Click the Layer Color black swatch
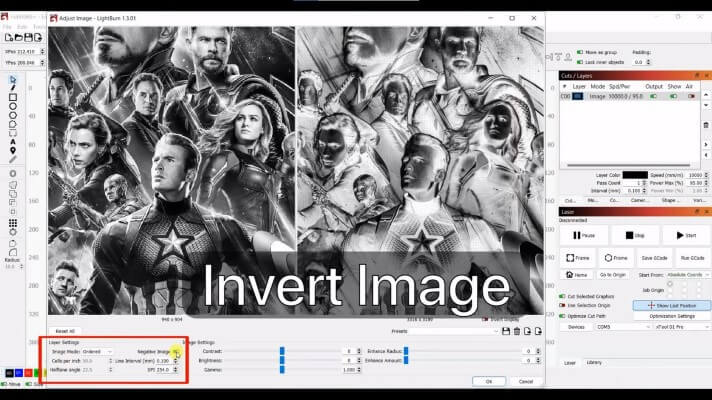The image size is (712, 400). [x=635, y=175]
